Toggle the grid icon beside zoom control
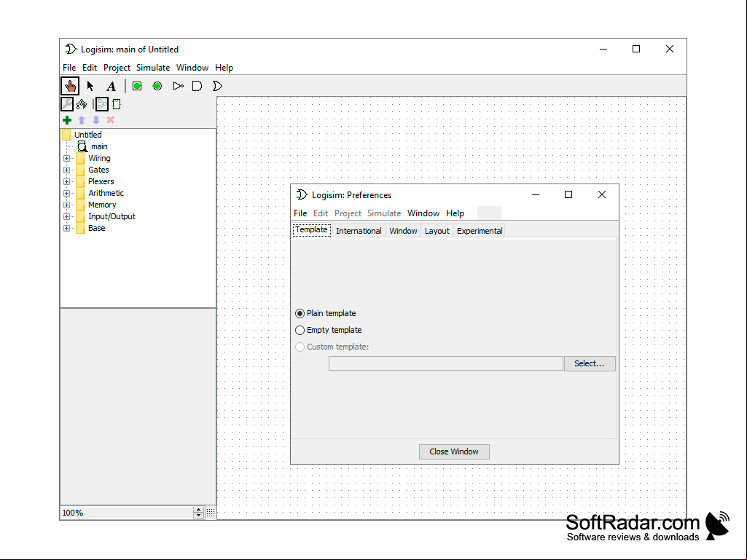 (211, 513)
